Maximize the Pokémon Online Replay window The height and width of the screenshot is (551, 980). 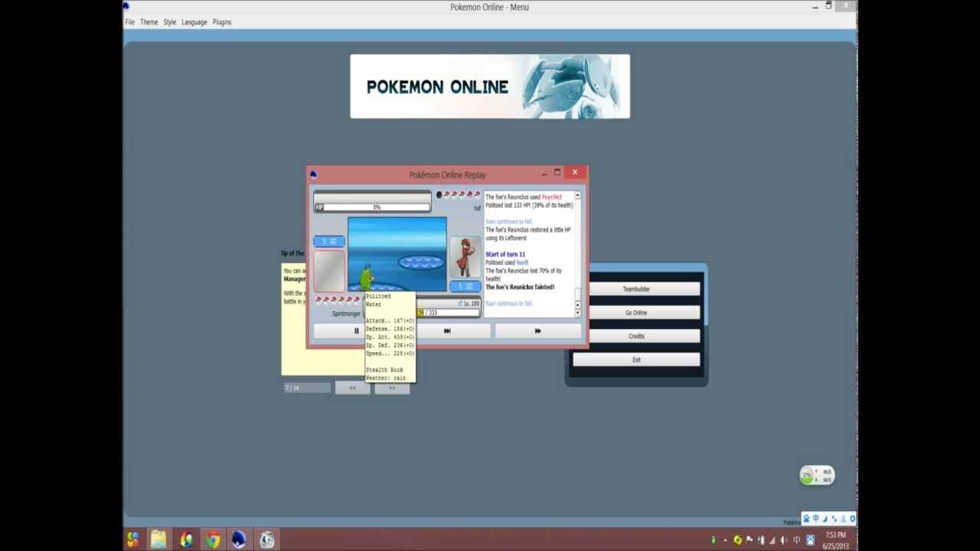[x=557, y=173]
